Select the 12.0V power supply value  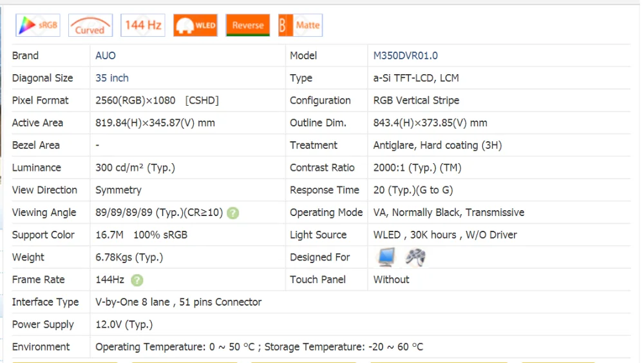(x=124, y=324)
